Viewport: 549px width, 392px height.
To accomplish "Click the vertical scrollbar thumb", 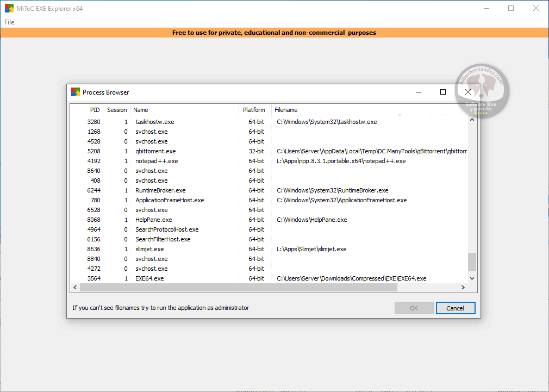I will coord(472,262).
